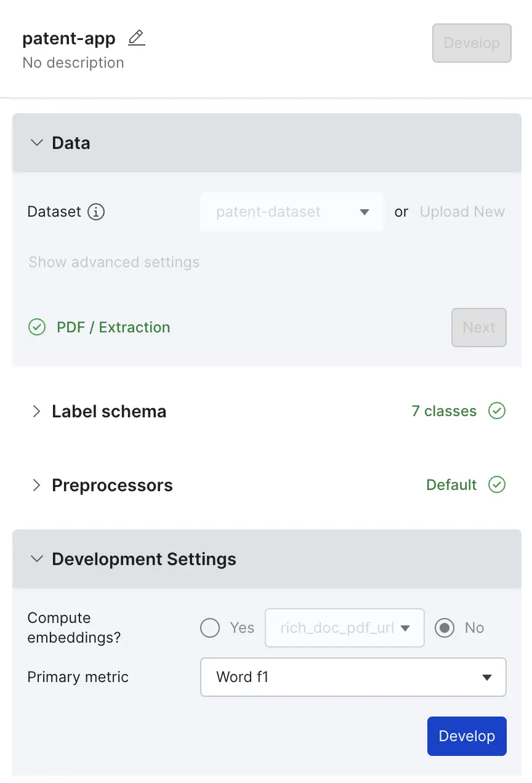Select Yes for Compute embeddings

[210, 628]
